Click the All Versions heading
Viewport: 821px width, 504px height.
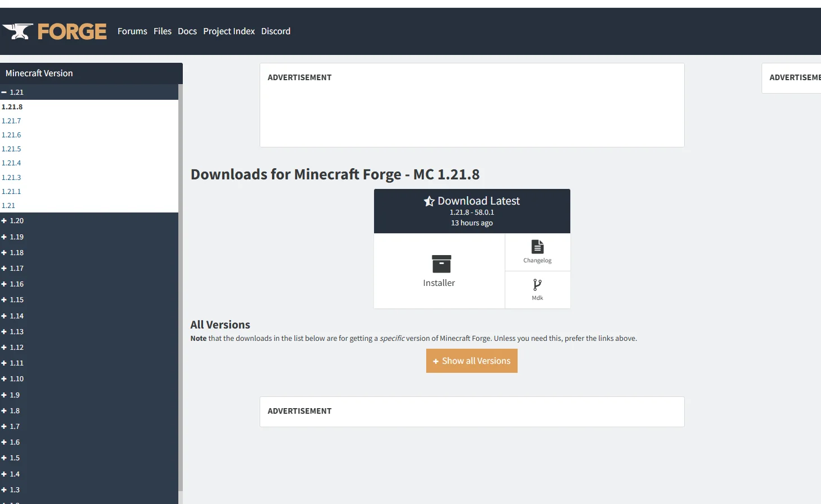coord(220,325)
